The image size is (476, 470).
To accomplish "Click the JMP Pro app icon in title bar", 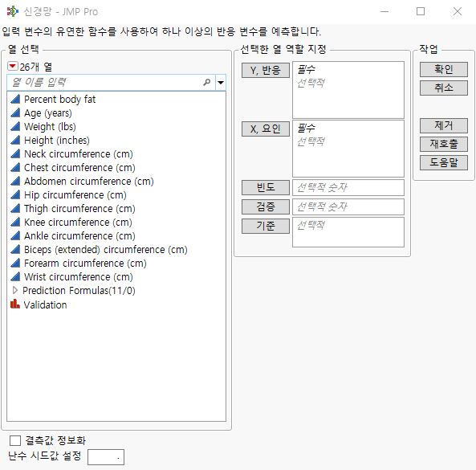I will pyautogui.click(x=13, y=11).
